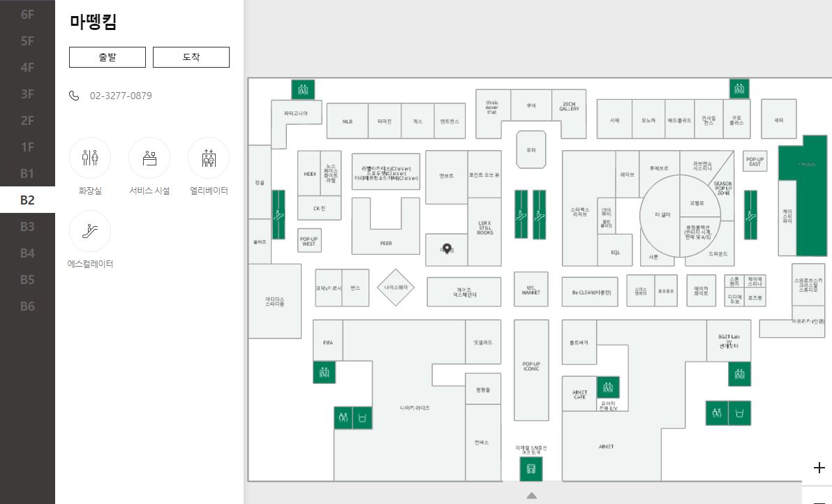Image resolution: width=832 pixels, height=504 pixels.
Task: Select the BGZT Lab by 번개장터 store
Action: [x=729, y=341]
